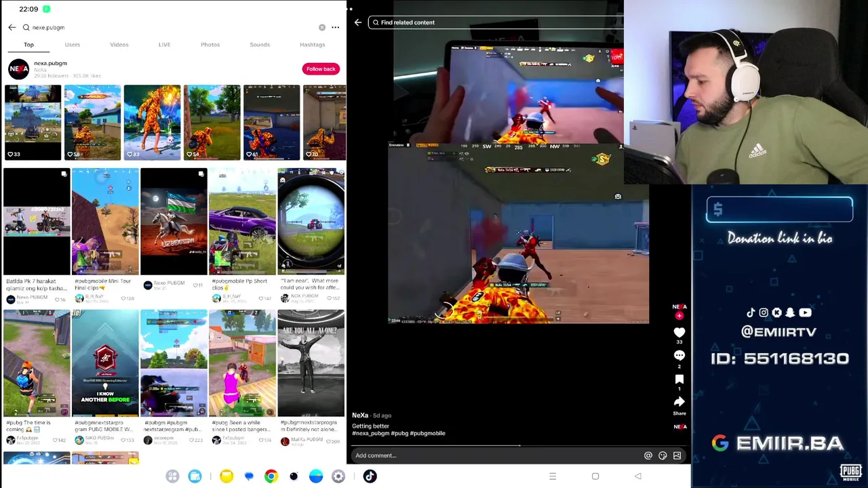This screenshot has width=868, height=488.
Task: Open the emoji picker in comment bar
Action: [663, 455]
